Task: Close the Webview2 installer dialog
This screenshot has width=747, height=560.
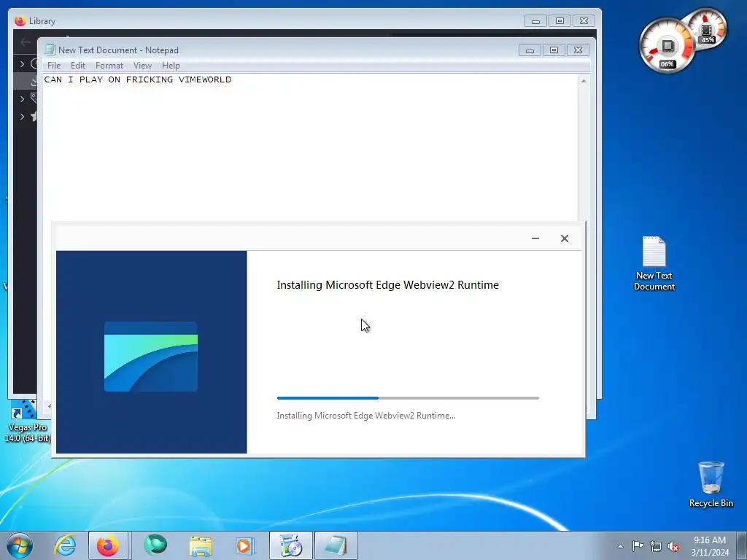Action: 565,238
